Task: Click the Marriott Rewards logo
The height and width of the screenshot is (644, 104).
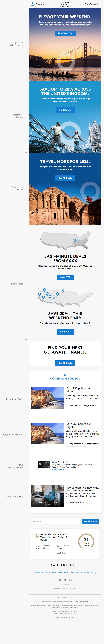Action: tap(65, 4)
